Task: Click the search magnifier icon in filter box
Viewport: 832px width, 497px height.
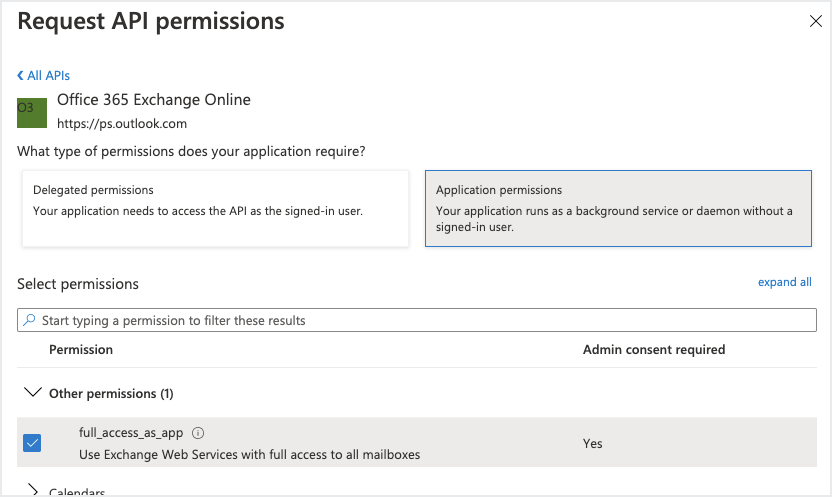Action: [29, 320]
